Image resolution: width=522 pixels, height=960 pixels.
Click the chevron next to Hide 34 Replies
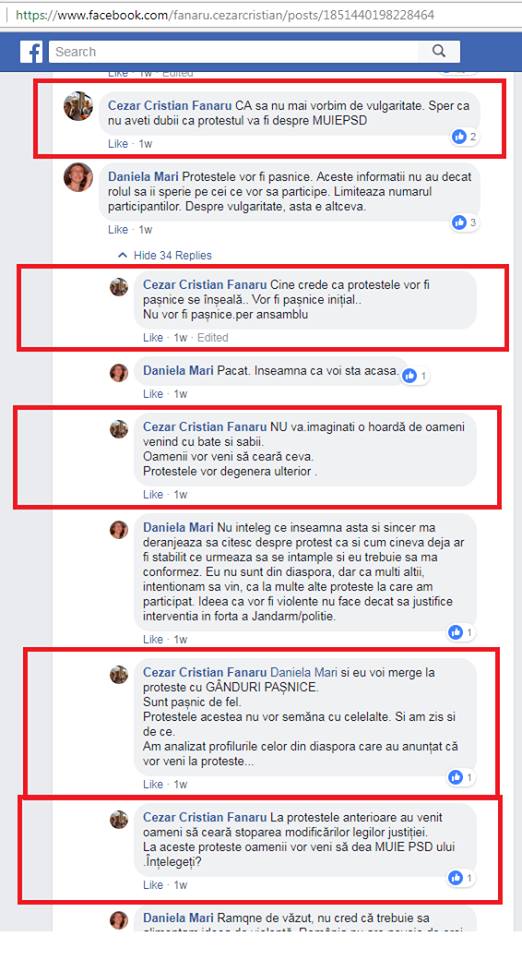123,255
